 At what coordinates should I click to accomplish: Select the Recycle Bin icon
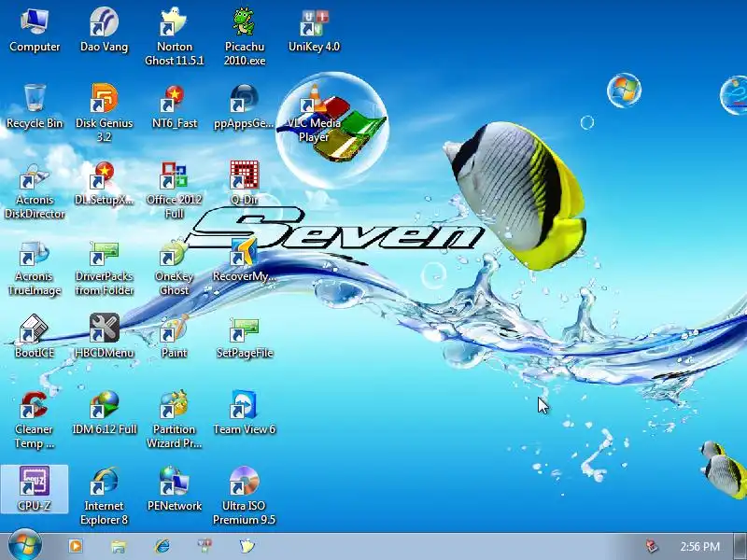pos(35,107)
